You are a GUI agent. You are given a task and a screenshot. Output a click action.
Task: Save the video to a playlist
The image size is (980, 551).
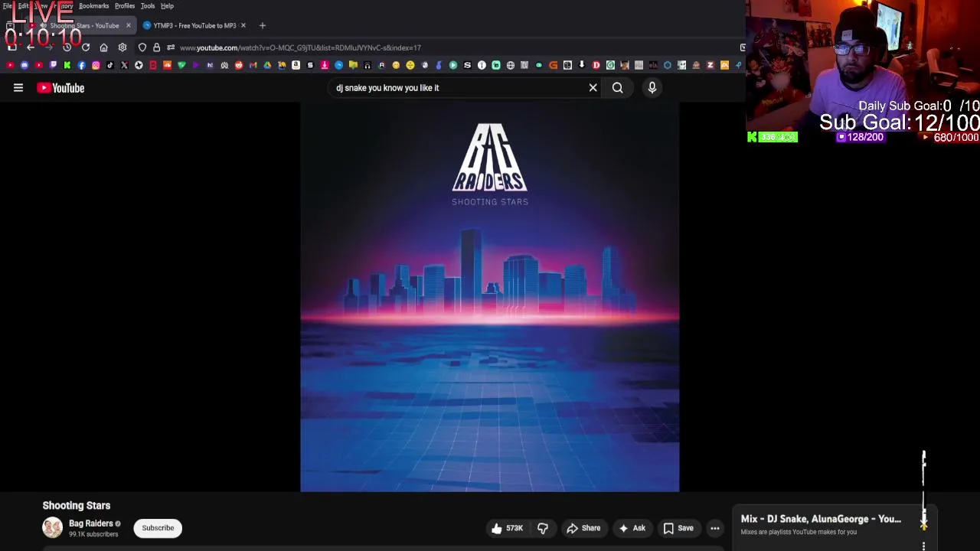tap(678, 528)
